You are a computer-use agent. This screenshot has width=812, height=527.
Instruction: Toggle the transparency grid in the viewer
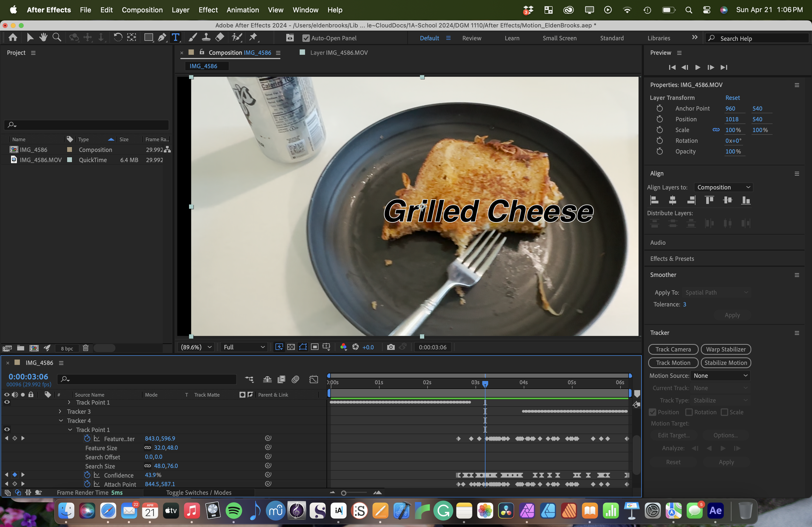coord(291,347)
